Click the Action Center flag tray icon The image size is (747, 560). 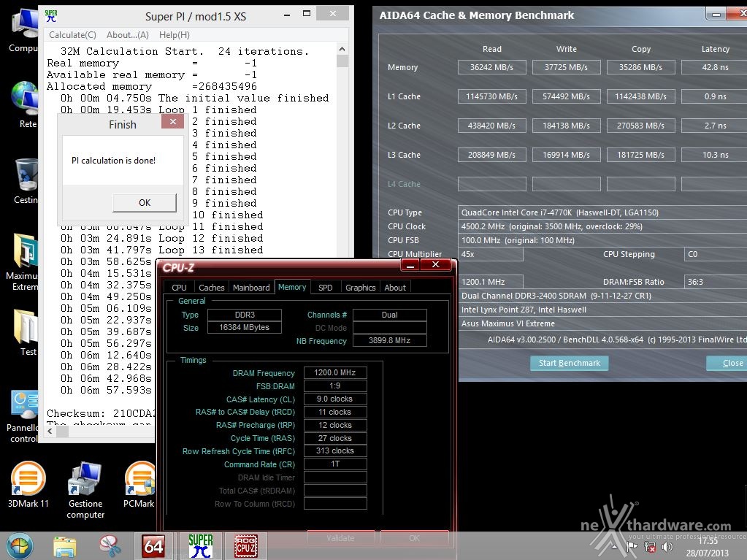(x=632, y=548)
